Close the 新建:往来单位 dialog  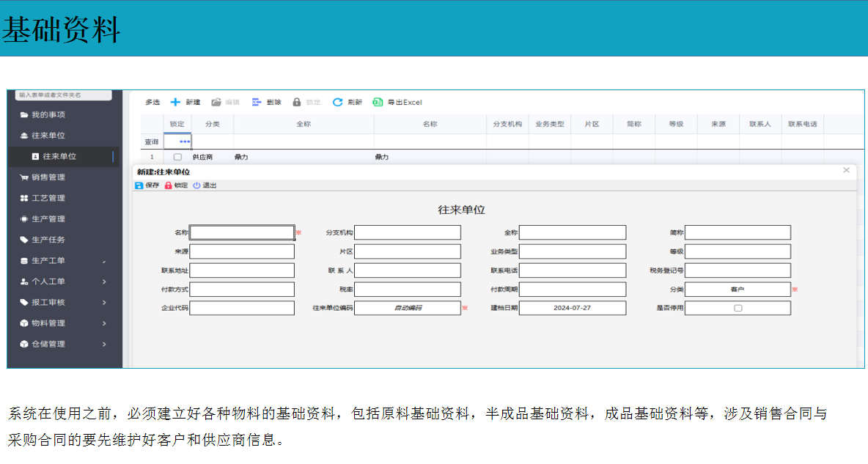coord(846,170)
